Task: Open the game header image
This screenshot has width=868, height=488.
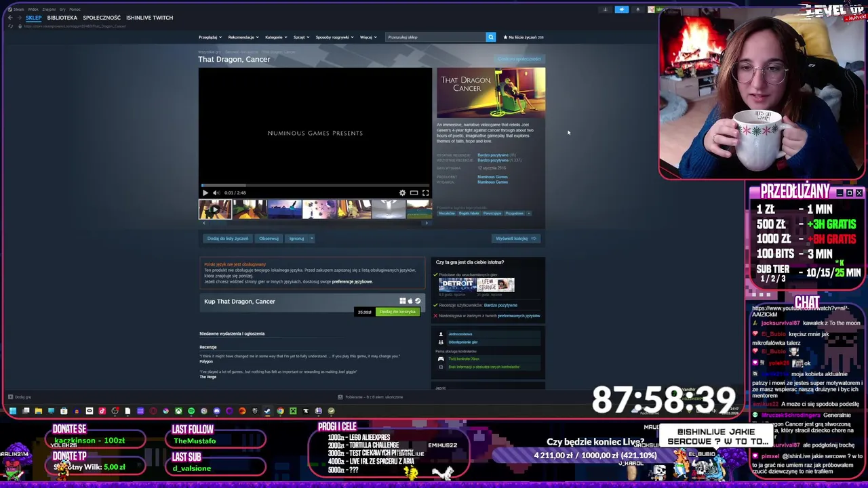Action: pos(491,93)
